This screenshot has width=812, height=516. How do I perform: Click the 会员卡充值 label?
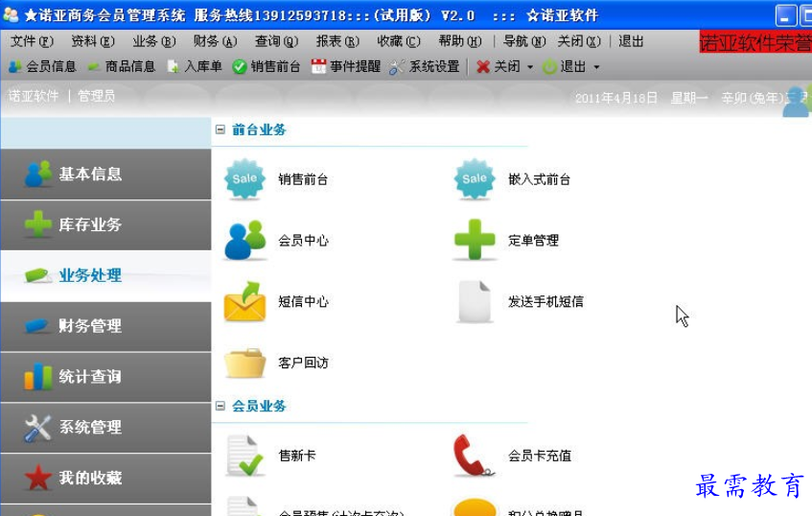tap(540, 456)
